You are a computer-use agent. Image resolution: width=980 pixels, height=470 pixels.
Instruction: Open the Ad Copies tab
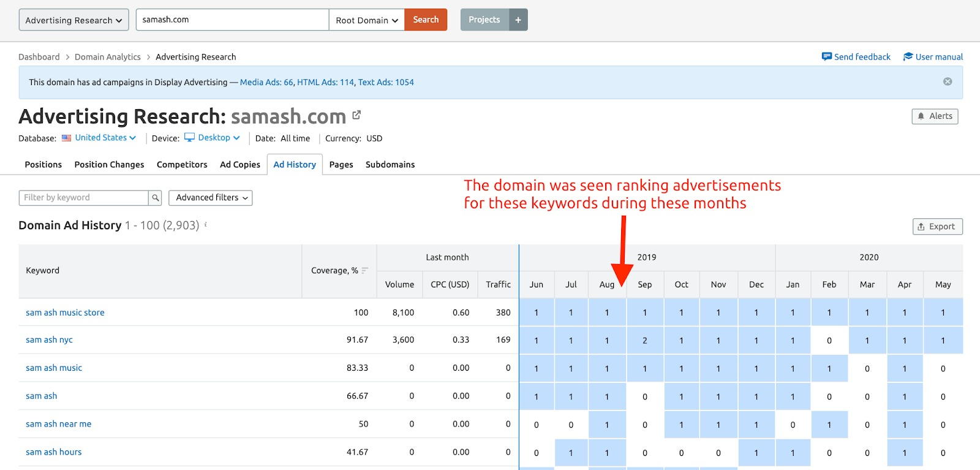tap(240, 164)
